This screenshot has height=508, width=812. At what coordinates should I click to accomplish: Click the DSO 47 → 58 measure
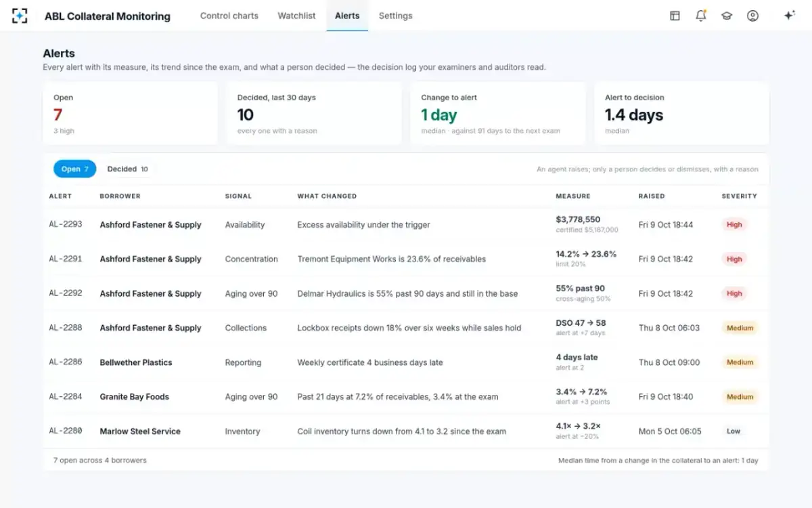point(581,323)
